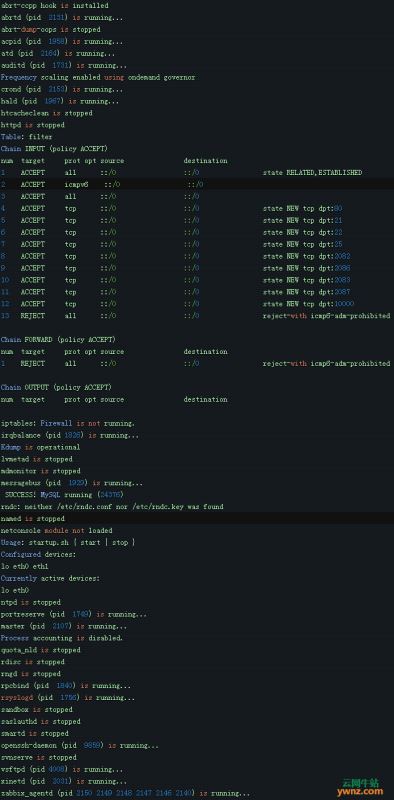Click 'named is stopped' line
This screenshot has height=800, width=394.
pyautogui.click(x=33, y=519)
